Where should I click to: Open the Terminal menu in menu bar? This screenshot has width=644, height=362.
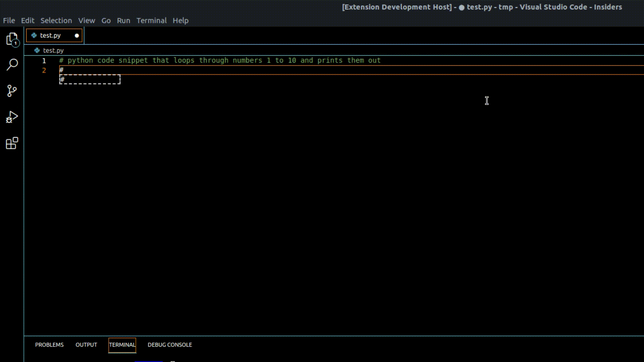coord(151,20)
